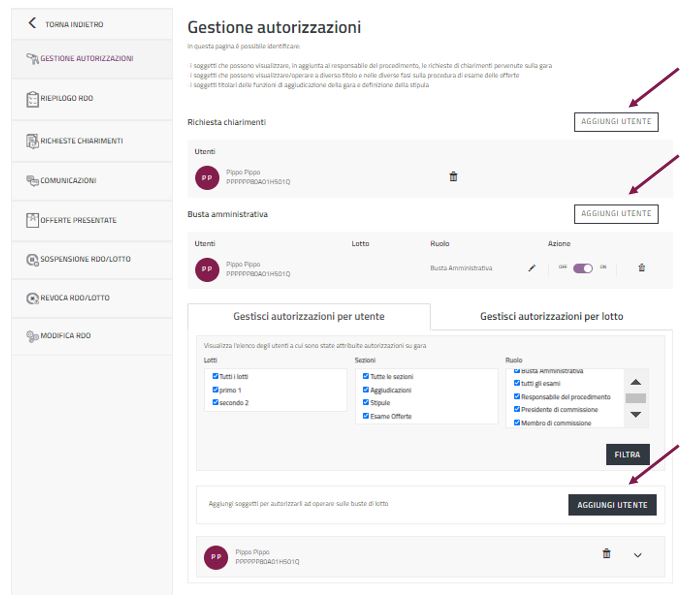
Task: Open Riepilogo RDO sidebar icon
Action: (x=32, y=99)
